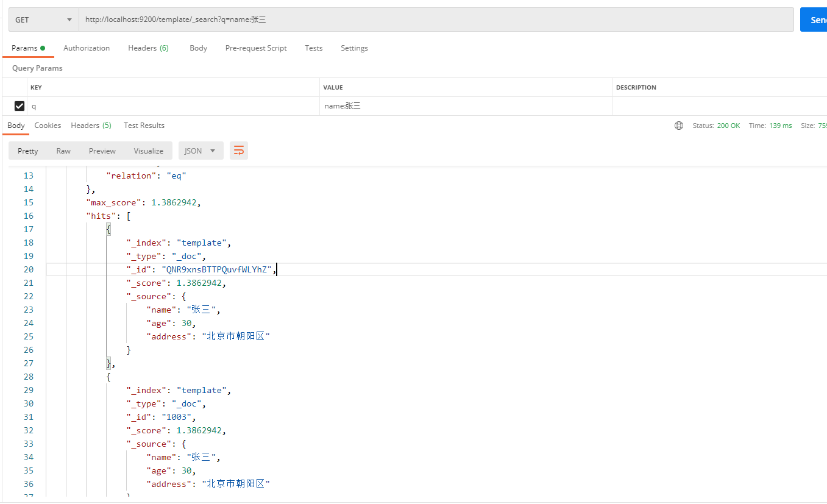The width and height of the screenshot is (827, 504).
Task: Select the Visualize view button
Action: (149, 151)
